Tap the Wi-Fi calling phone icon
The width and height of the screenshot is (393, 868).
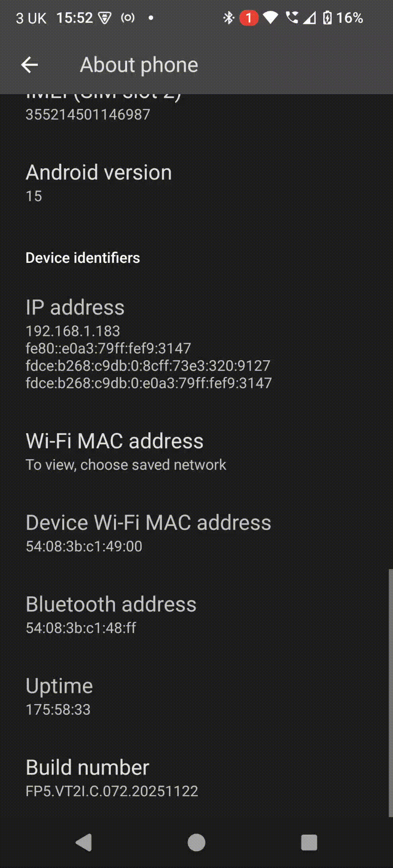292,18
